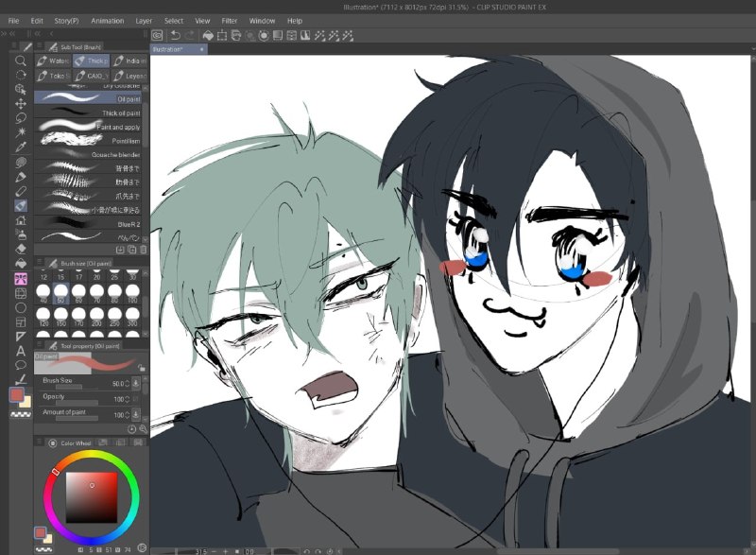Adjust the Brush Size stepper arrows
756x555 pixels.
point(128,384)
